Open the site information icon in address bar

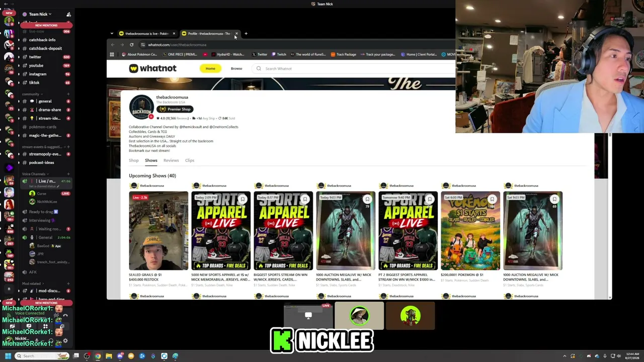point(143,45)
